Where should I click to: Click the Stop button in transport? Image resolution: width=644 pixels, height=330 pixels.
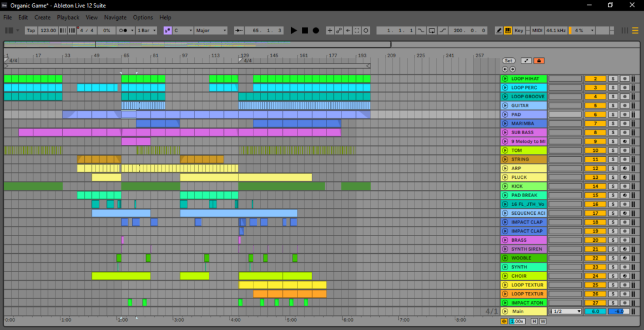coord(304,30)
